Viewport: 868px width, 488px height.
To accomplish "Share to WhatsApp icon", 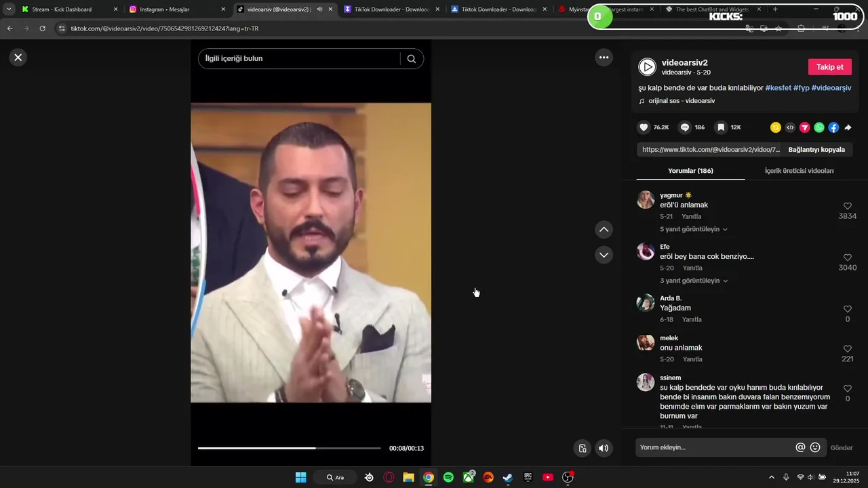I will click(819, 127).
